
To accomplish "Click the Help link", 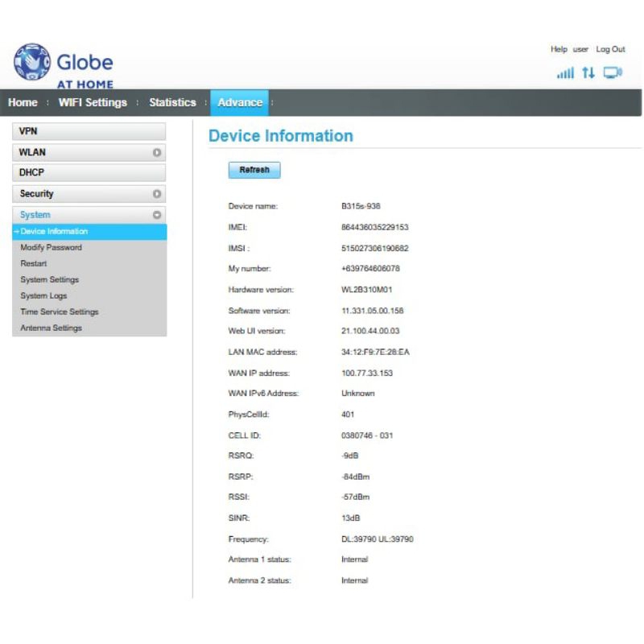I will coord(559,49).
